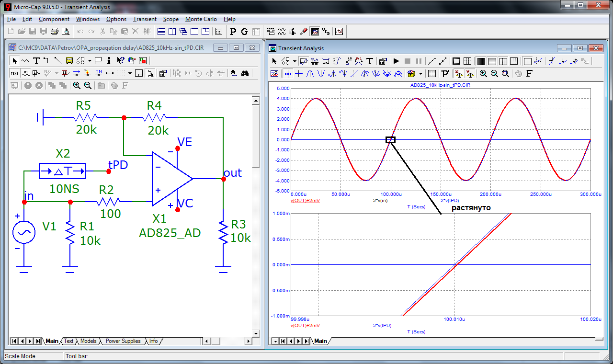The height and width of the screenshot is (364, 613).
Task: Toggle the Grid Text display button
Action: pyautogui.click(x=14, y=73)
